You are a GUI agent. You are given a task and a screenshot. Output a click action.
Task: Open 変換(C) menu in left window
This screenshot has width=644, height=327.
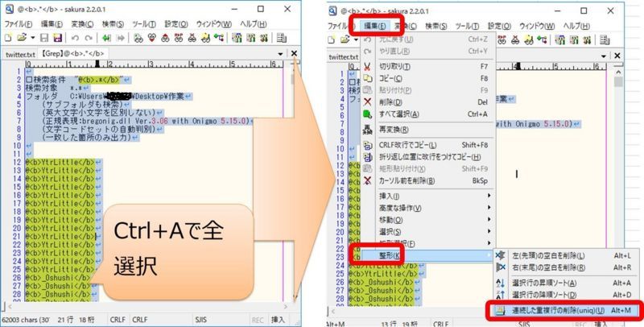pyautogui.click(x=82, y=24)
